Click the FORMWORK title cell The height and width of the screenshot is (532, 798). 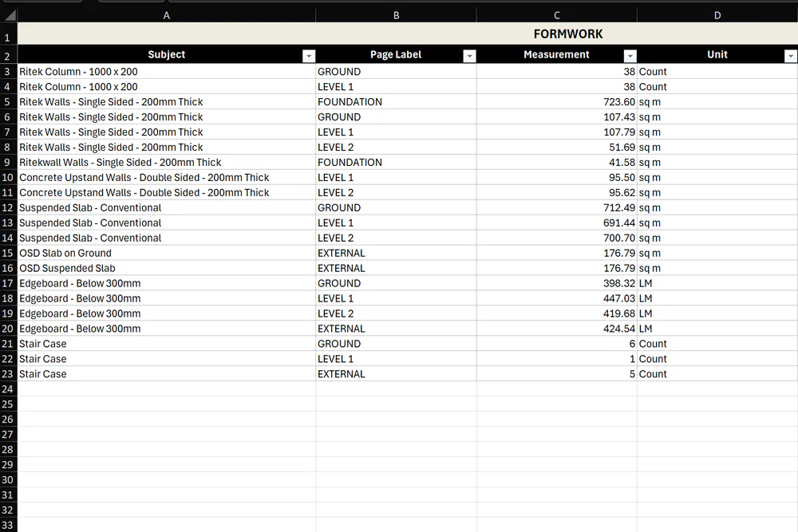(x=408, y=34)
